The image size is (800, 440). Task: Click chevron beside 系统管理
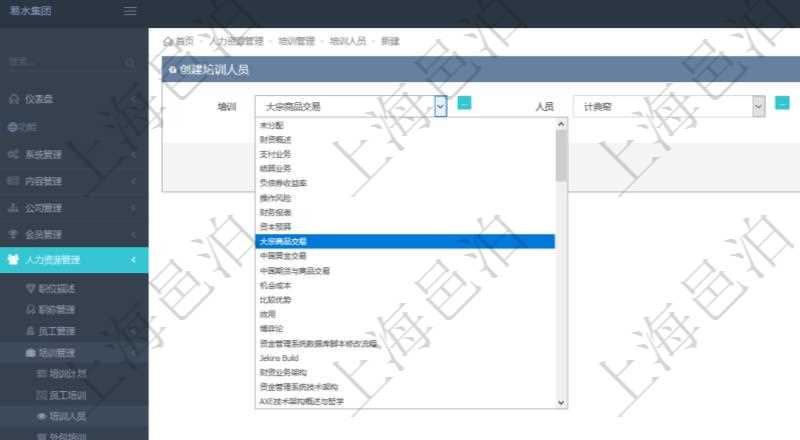133,154
